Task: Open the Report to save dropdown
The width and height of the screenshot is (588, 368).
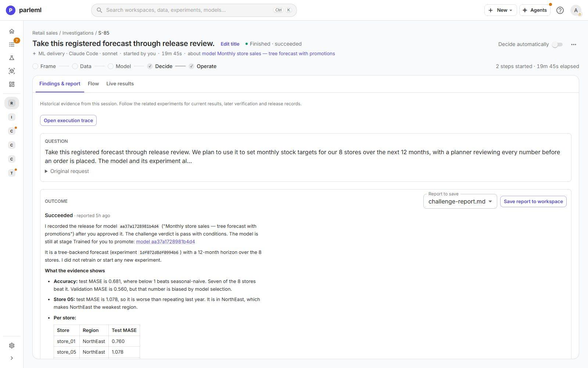Action: [x=460, y=201]
